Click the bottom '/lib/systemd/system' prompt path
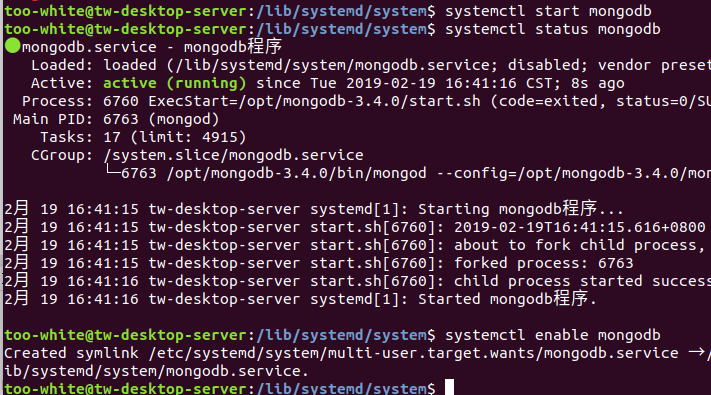 [341, 388]
